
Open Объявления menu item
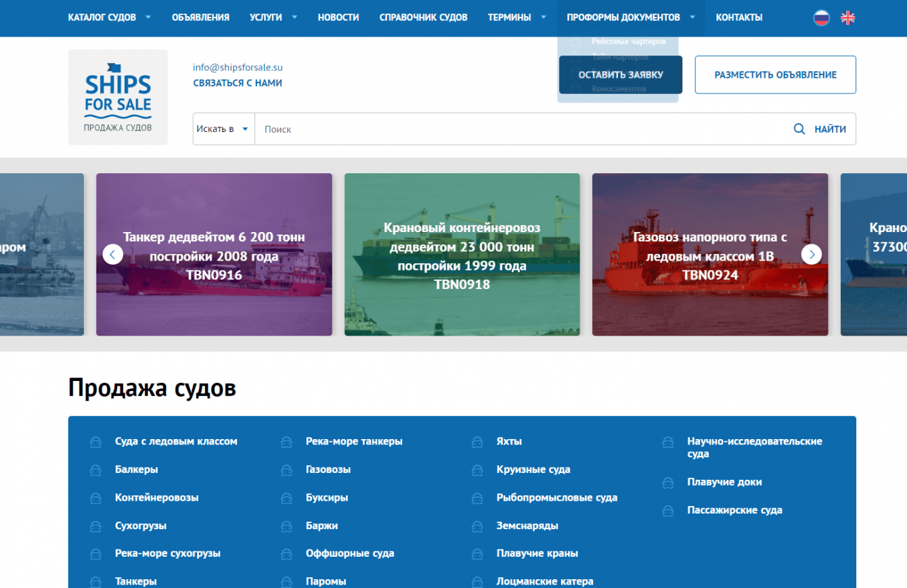(x=200, y=18)
